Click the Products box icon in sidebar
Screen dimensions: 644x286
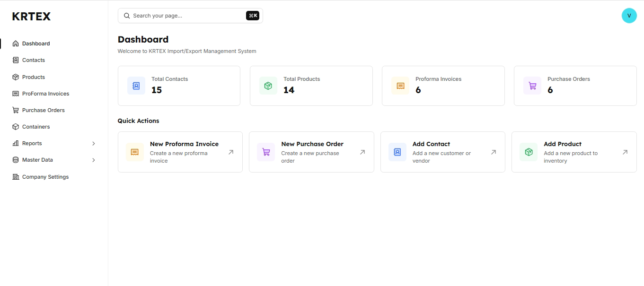click(16, 77)
